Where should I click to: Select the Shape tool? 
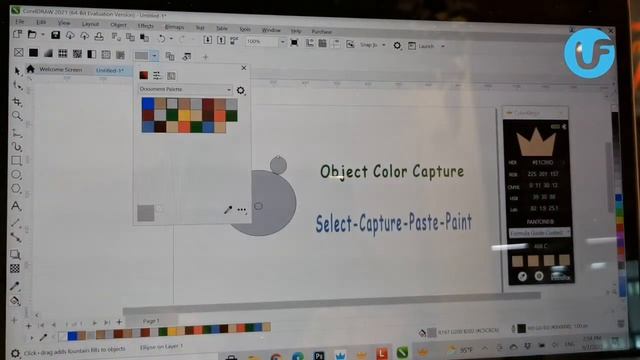(x=17, y=86)
